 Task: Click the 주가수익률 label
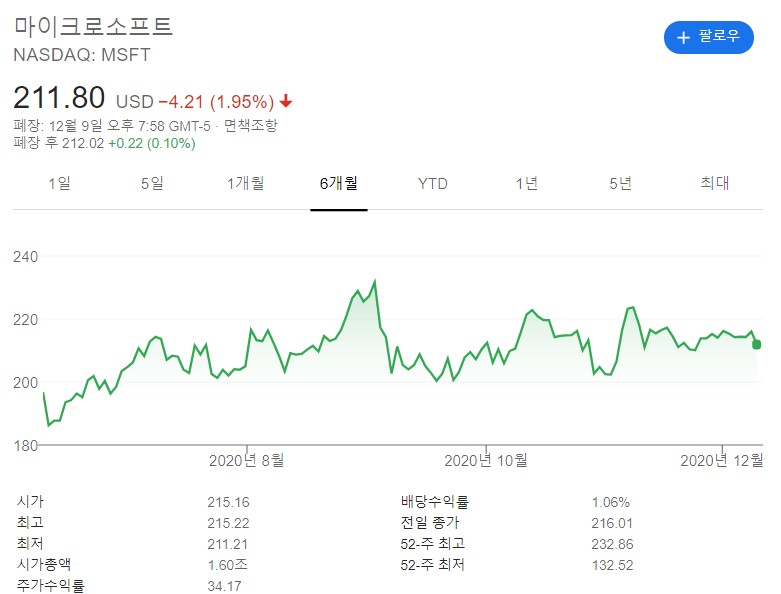[x=50, y=586]
